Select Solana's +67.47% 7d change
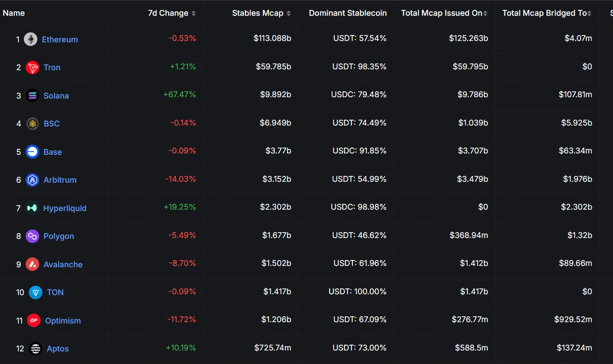Image resolution: width=613 pixels, height=364 pixels. click(180, 94)
